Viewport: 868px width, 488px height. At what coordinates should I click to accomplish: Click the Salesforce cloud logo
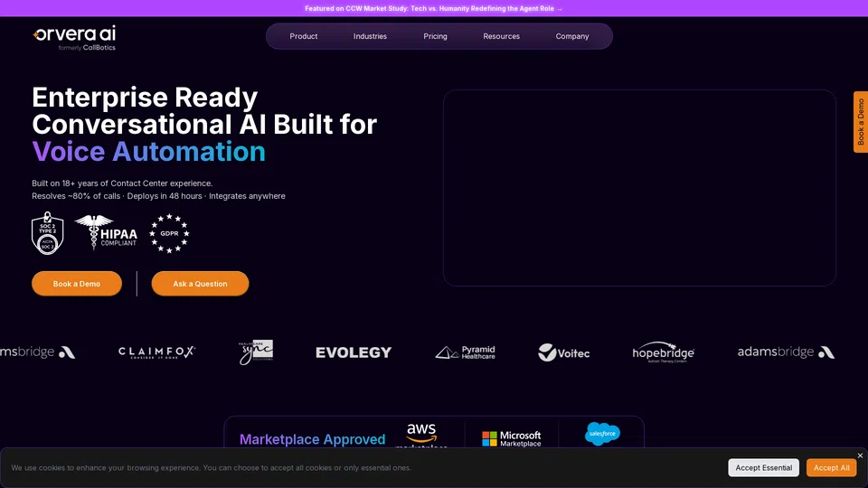tap(602, 434)
